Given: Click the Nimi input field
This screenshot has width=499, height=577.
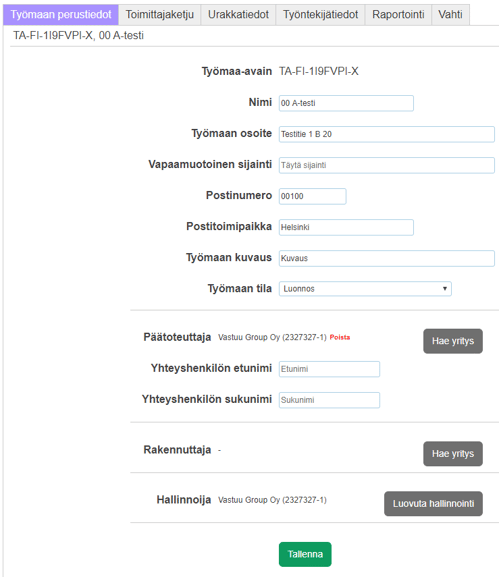Looking at the screenshot, I should pyautogui.click(x=346, y=103).
